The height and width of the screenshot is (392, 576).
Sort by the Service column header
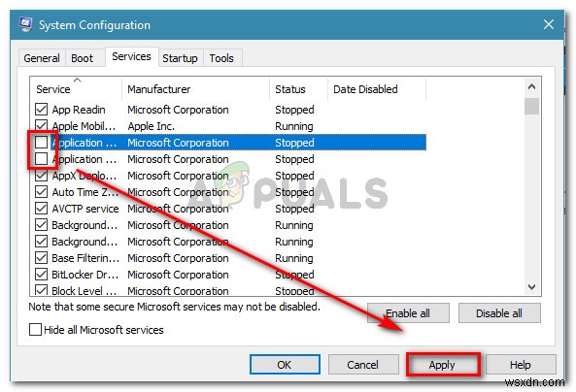pos(76,89)
